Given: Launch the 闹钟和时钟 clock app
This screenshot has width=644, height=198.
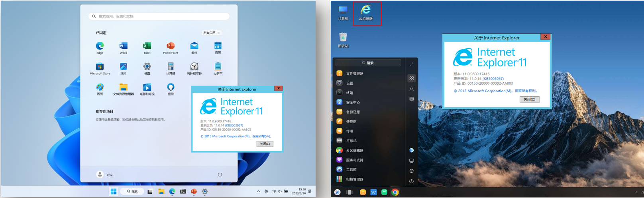Looking at the screenshot, I should (x=194, y=67).
